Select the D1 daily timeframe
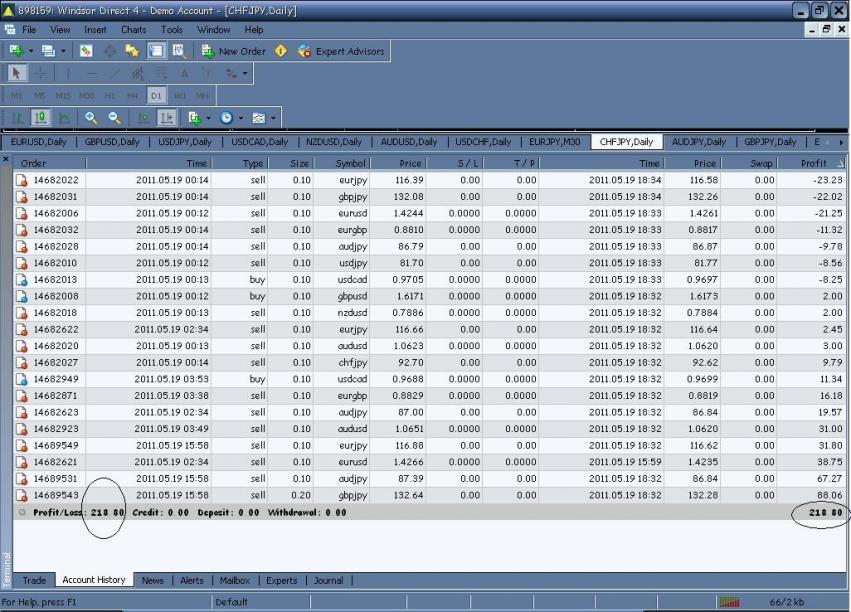851x612 pixels. 156,96
